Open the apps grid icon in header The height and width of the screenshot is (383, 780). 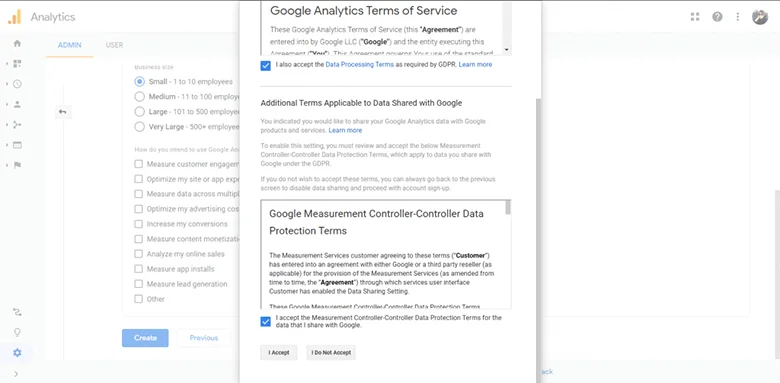point(695,17)
